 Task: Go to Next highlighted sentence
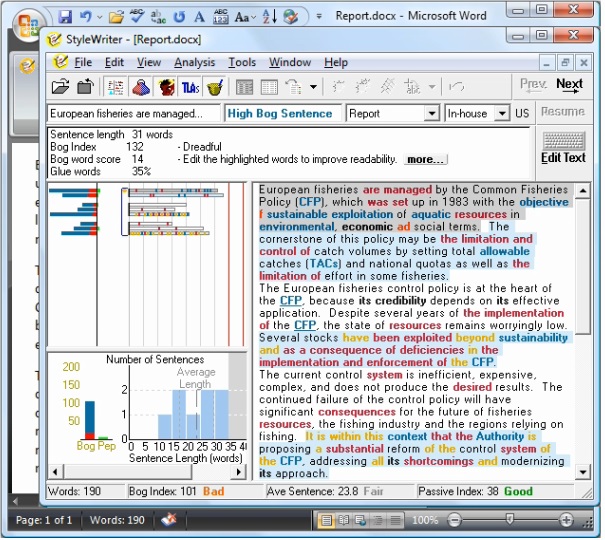[569, 85]
